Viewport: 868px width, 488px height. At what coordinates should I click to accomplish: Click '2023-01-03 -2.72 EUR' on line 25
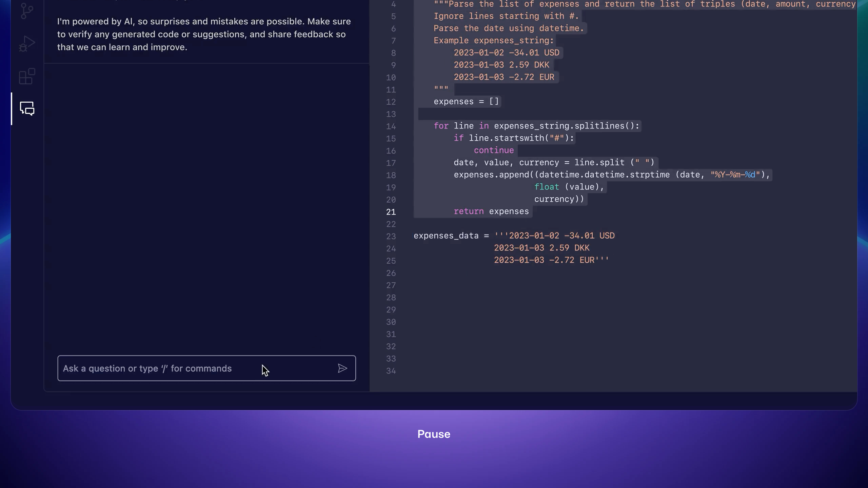[x=544, y=260]
